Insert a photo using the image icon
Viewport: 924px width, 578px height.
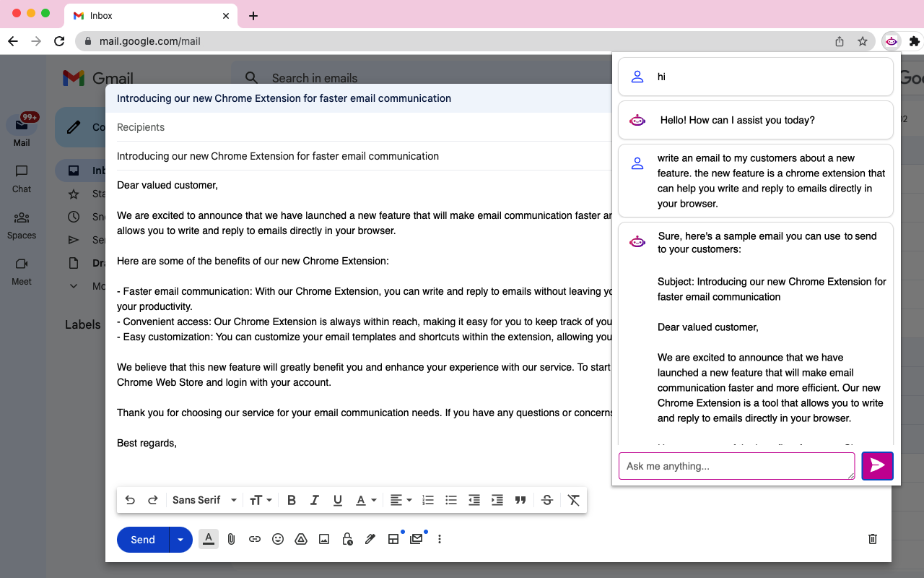click(324, 539)
